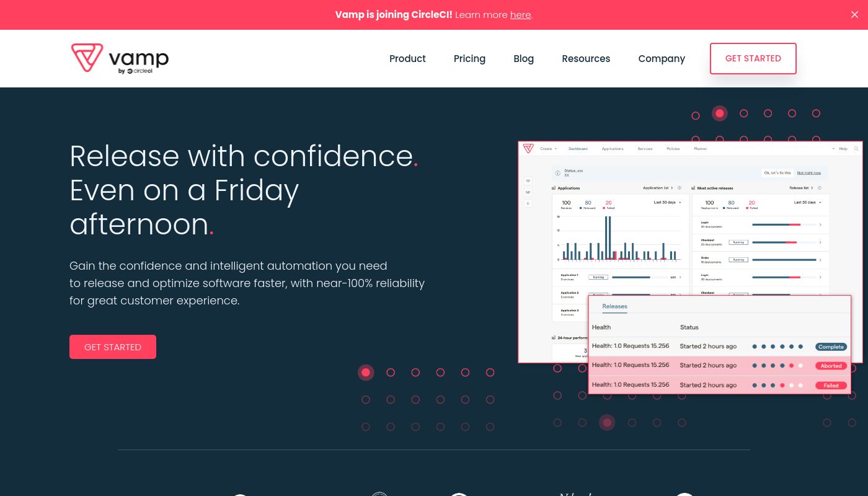Click the Order row progress bar
The image size is (868, 496).
[784, 260]
